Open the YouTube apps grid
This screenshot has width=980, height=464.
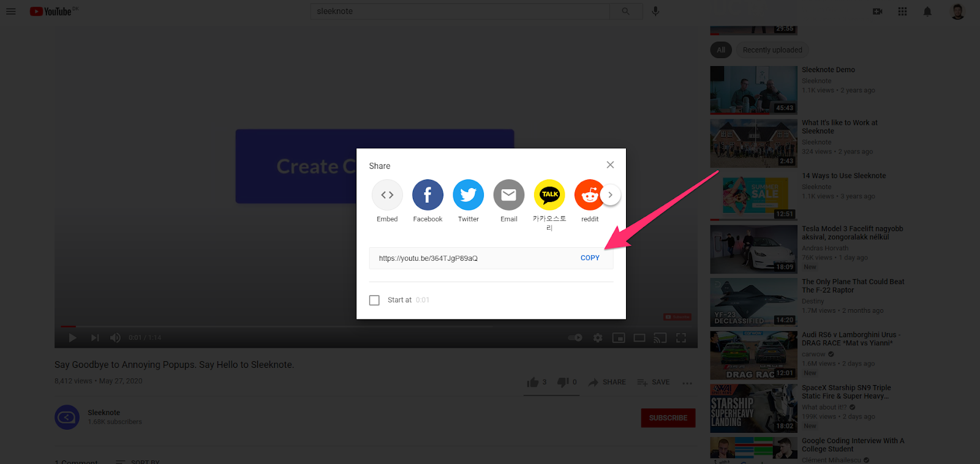coord(902,11)
